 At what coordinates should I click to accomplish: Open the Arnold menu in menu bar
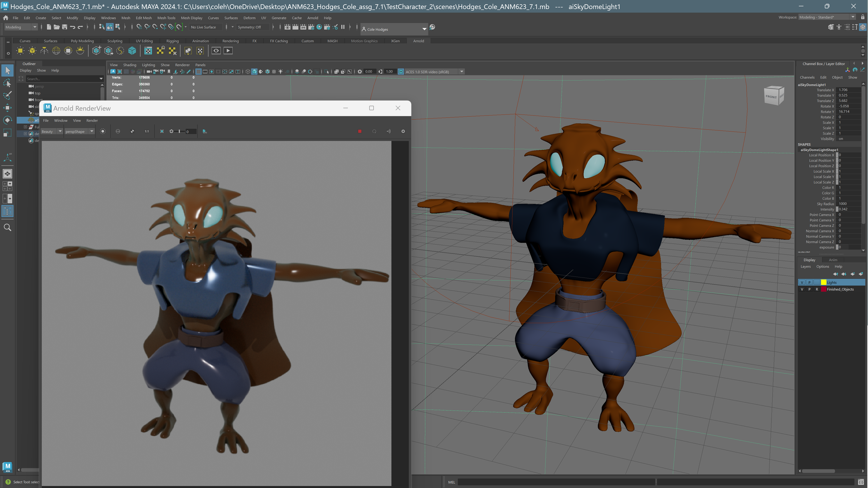[x=312, y=18]
